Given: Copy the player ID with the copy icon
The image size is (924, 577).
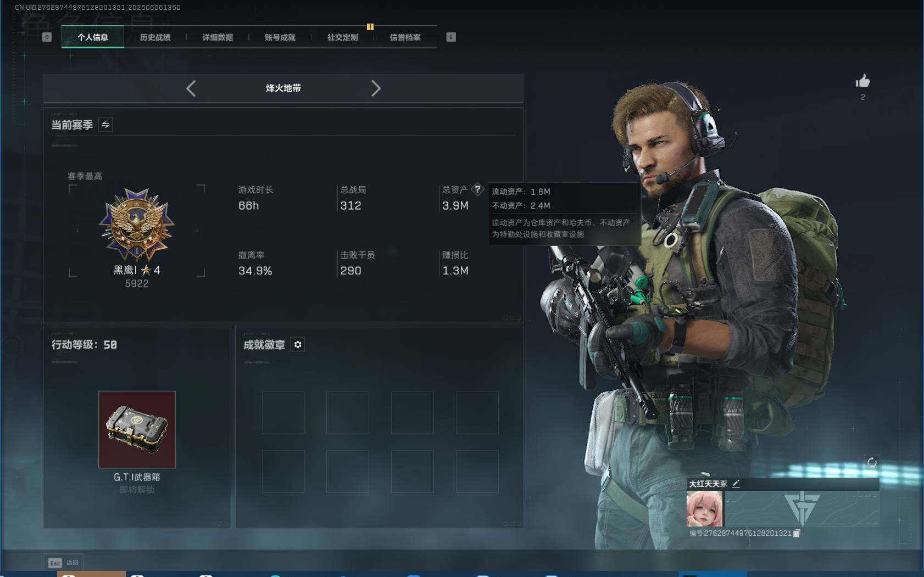Looking at the screenshot, I should [797, 533].
